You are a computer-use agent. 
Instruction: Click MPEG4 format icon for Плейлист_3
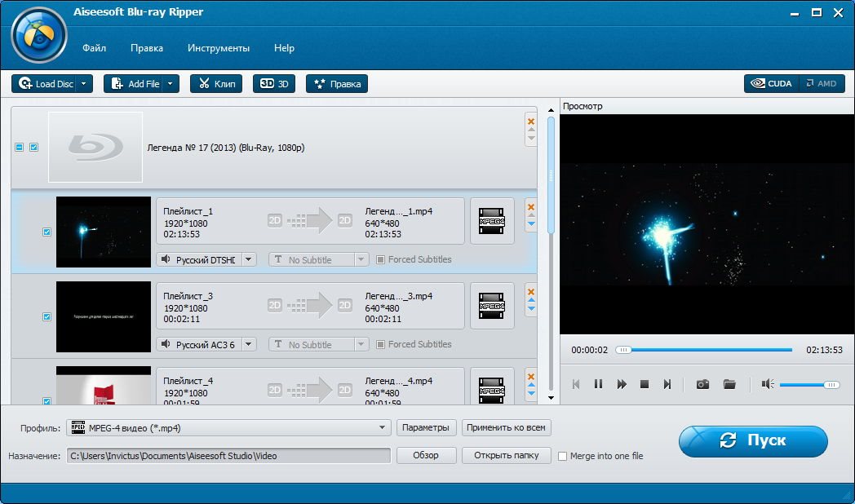click(x=491, y=306)
